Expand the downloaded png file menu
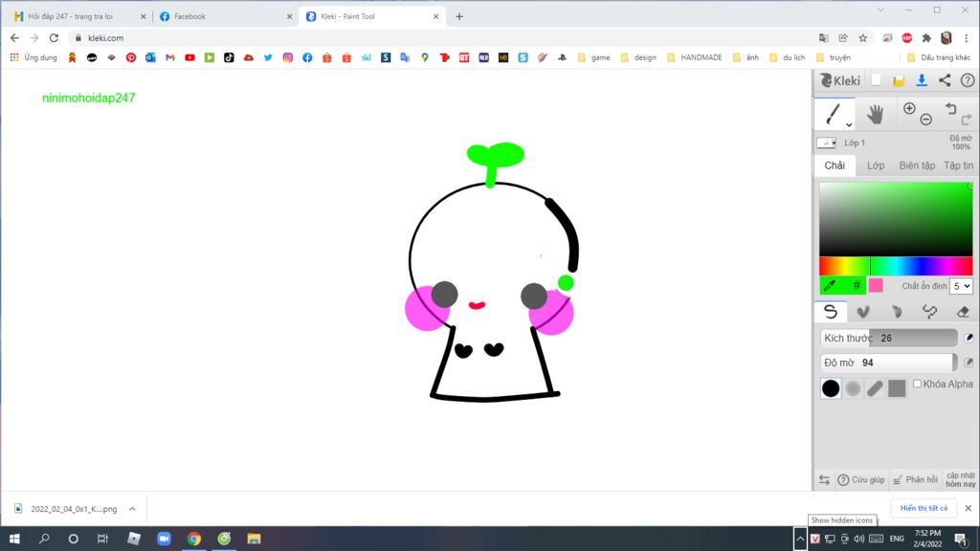This screenshot has height=551, width=980. (x=132, y=509)
